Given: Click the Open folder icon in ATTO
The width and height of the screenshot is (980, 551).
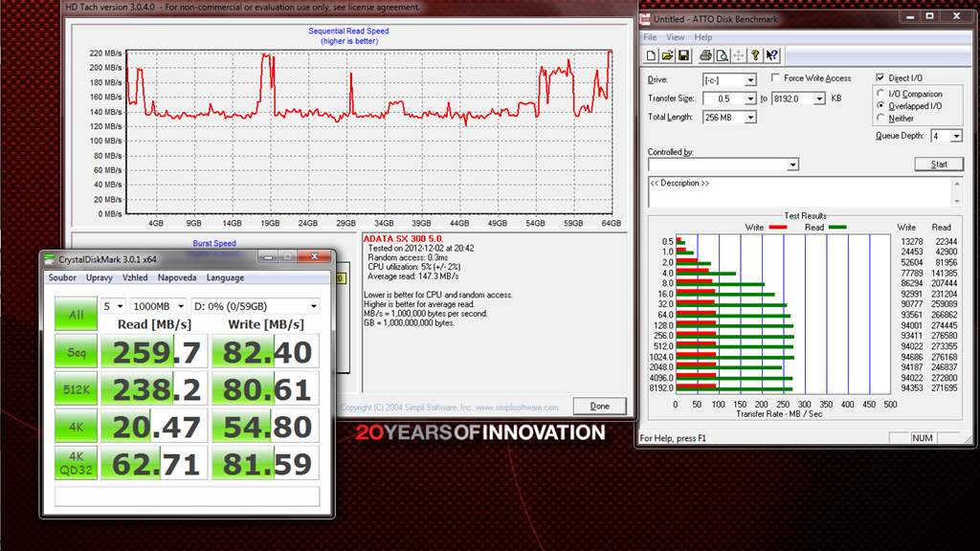Looking at the screenshot, I should (668, 55).
